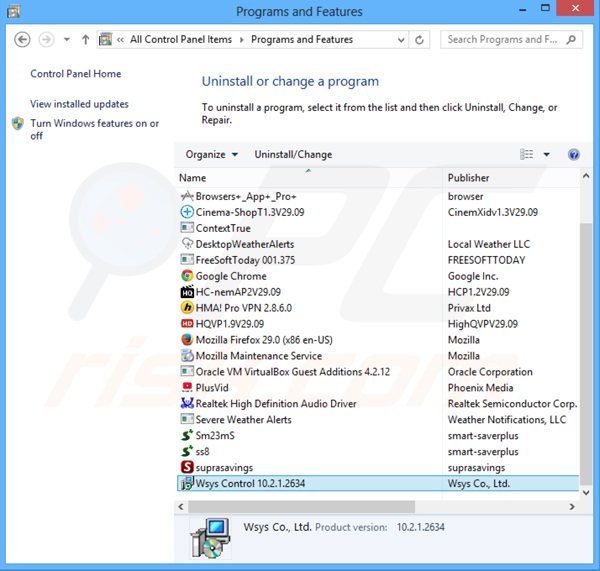This screenshot has height=571, width=600.
Task: Click the horizontal scrollbar thumb
Action: [x=301, y=507]
